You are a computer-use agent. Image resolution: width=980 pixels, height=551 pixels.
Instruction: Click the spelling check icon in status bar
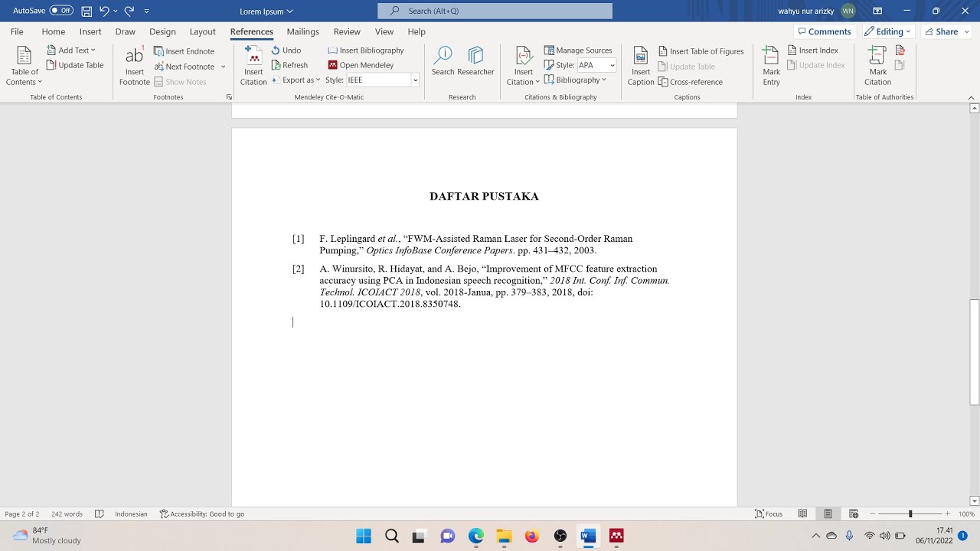pos(99,514)
